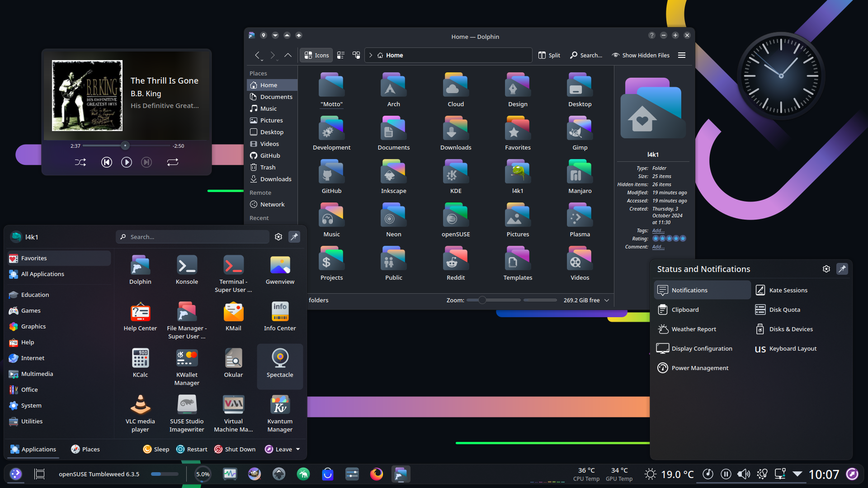Select GitHub in Dolphin Places sidebar
The height and width of the screenshot is (488, 868).
pos(272,155)
